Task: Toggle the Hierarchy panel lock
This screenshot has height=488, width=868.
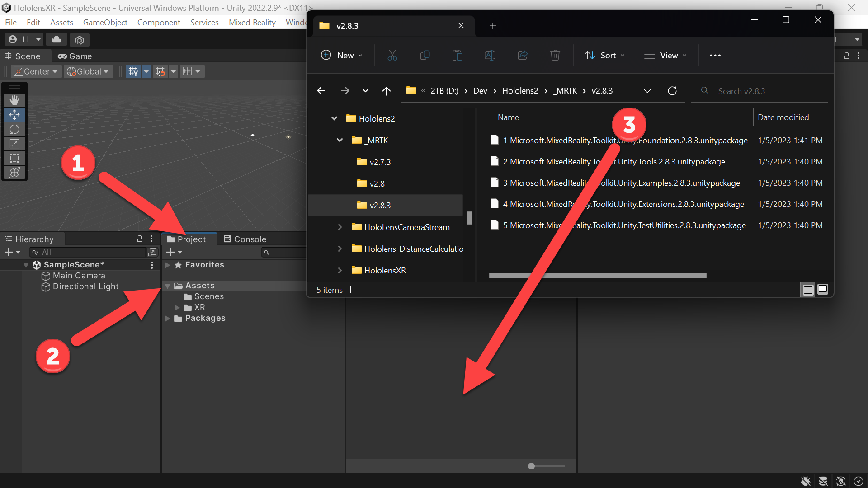Action: point(140,239)
